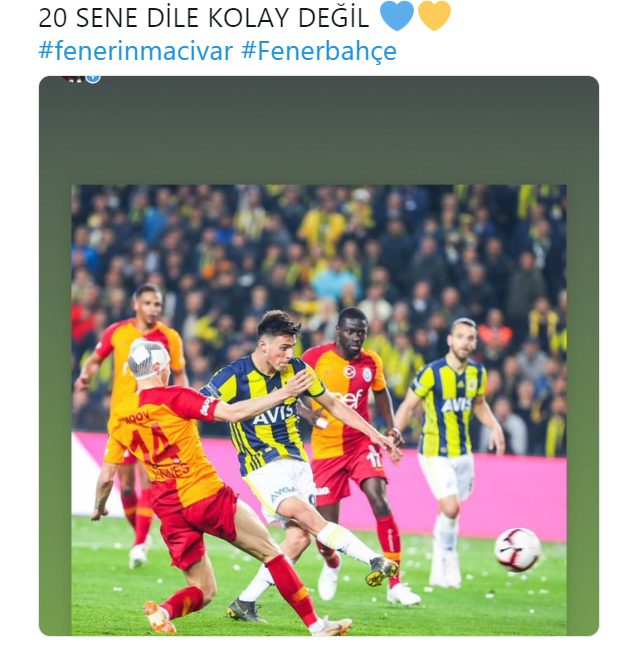Click the bandaged head of player 14
Viewport: 636px width, 646px height.
pos(148,359)
